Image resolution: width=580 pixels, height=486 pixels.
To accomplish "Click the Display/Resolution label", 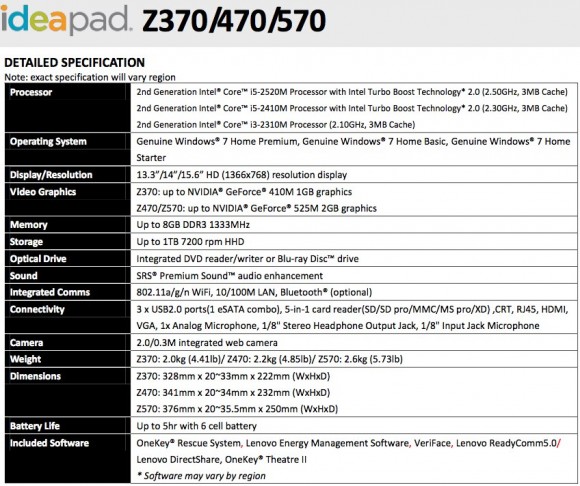I will (51, 175).
